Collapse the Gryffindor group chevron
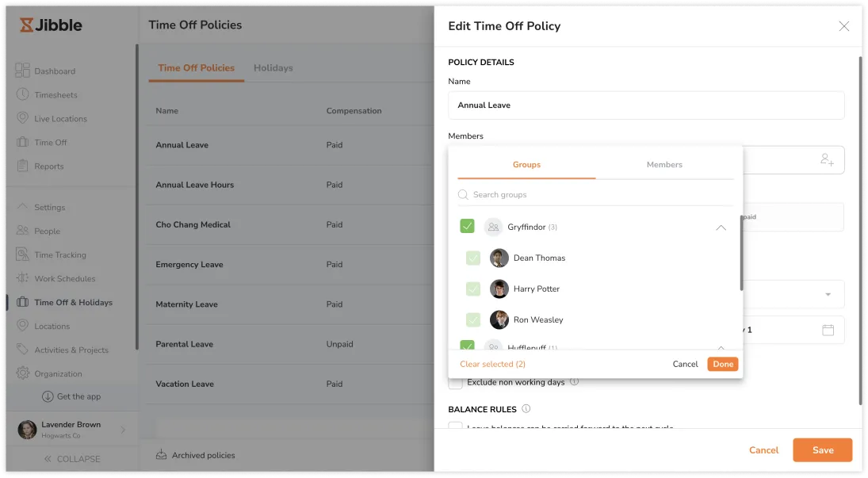 [x=721, y=228]
